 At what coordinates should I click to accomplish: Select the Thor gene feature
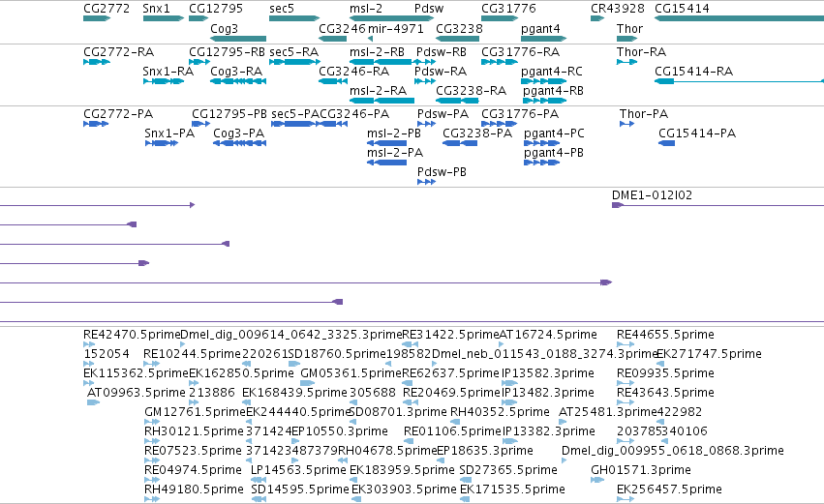(626, 39)
